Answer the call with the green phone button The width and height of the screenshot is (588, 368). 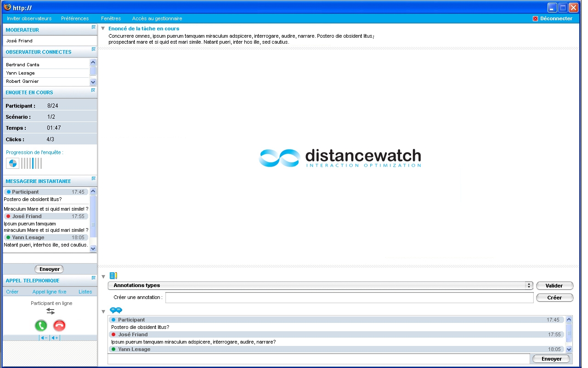click(x=41, y=326)
